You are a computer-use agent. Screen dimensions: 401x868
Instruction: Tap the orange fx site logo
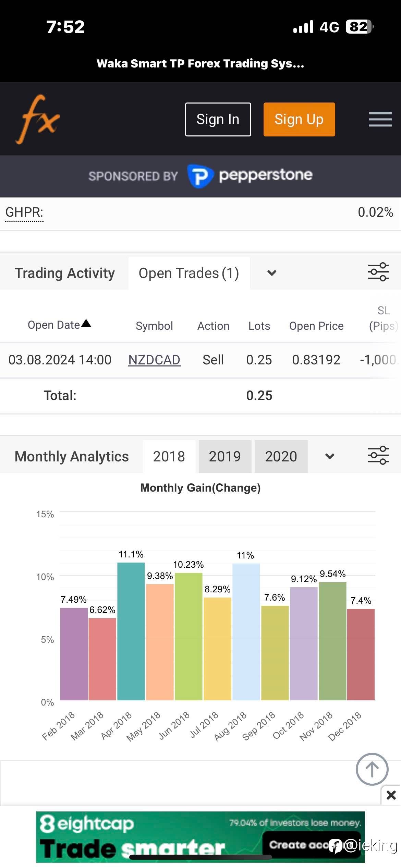pyautogui.click(x=38, y=119)
